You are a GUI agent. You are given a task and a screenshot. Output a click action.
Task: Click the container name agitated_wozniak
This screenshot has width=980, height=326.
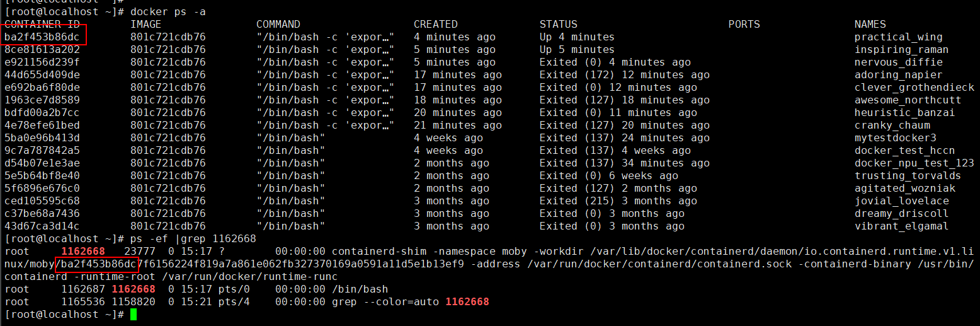click(905, 189)
